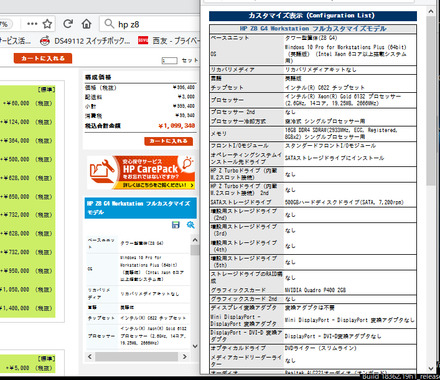Click the Configuration List vertical scrollbar thumb
This screenshot has width=440, height=380.
click(431, 100)
